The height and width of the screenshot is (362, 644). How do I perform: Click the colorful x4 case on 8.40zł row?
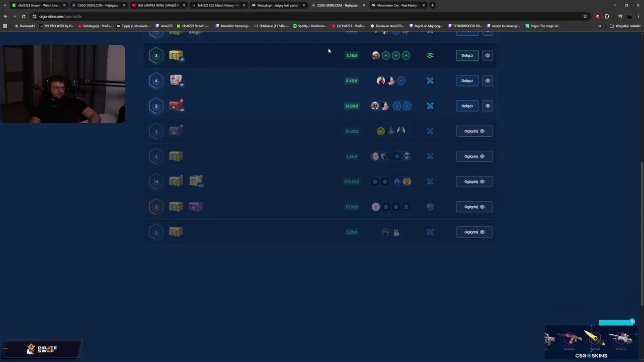point(176,80)
